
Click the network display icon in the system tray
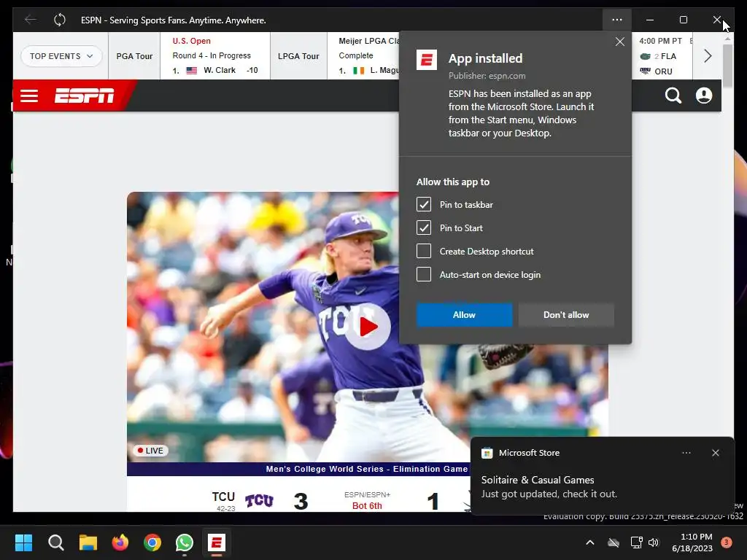tap(636, 542)
